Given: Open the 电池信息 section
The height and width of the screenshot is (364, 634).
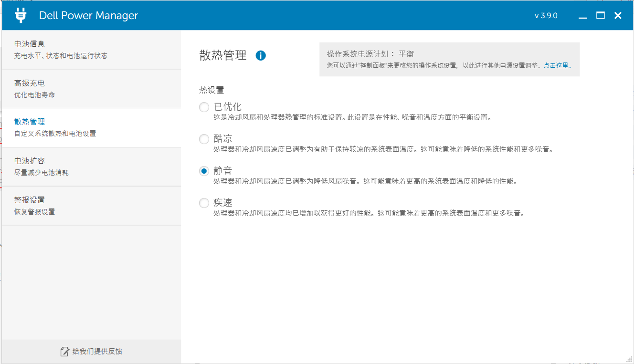Looking at the screenshot, I should tap(92, 50).
